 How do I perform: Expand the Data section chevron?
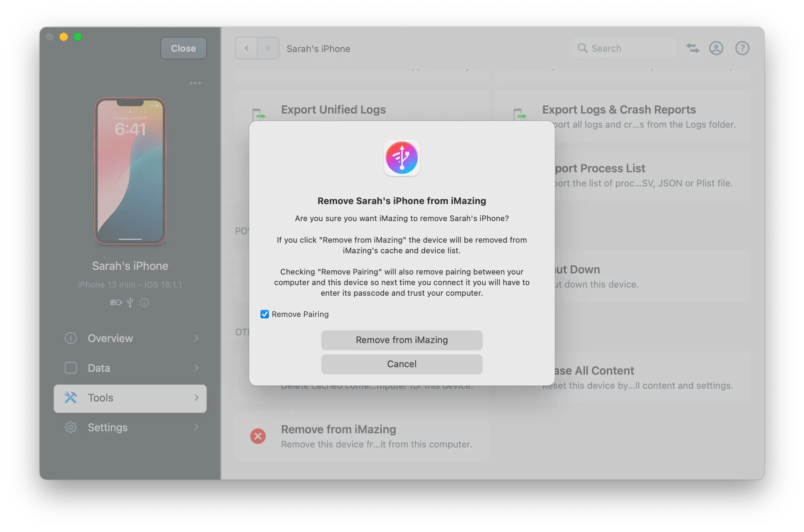point(197,368)
